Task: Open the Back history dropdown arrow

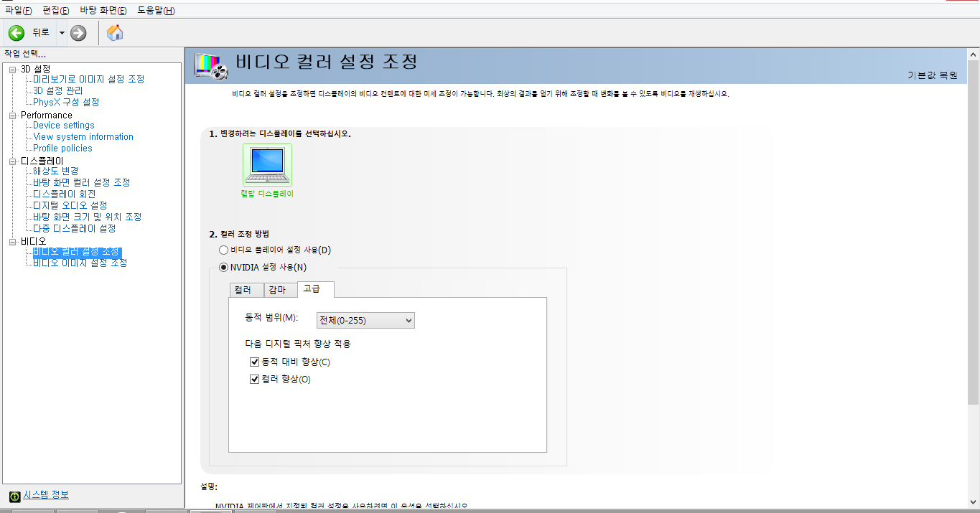Action: click(62, 32)
